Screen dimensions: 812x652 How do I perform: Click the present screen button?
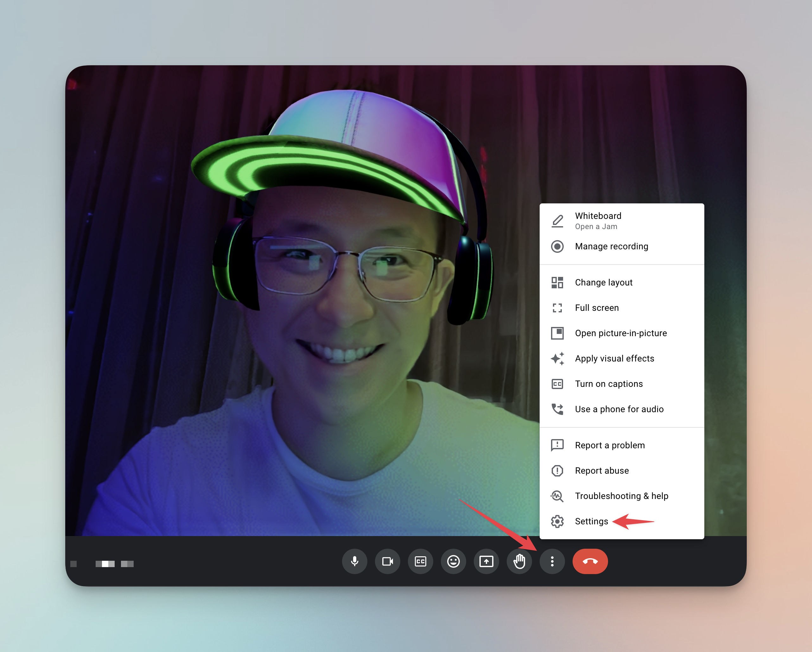point(486,561)
